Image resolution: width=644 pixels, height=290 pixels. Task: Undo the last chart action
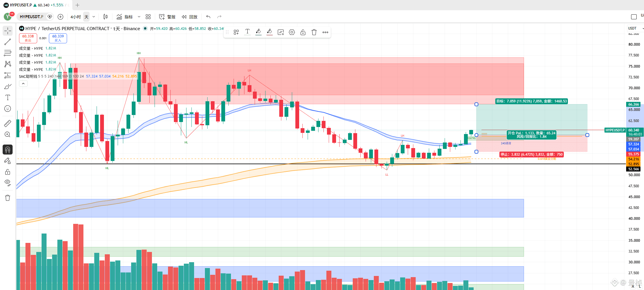(x=208, y=17)
